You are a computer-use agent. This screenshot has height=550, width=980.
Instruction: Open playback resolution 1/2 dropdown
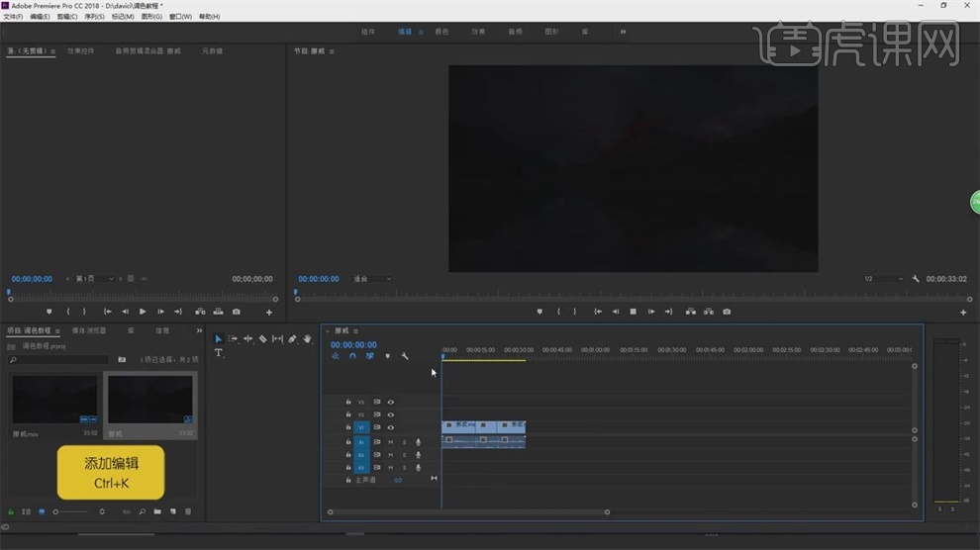(883, 279)
